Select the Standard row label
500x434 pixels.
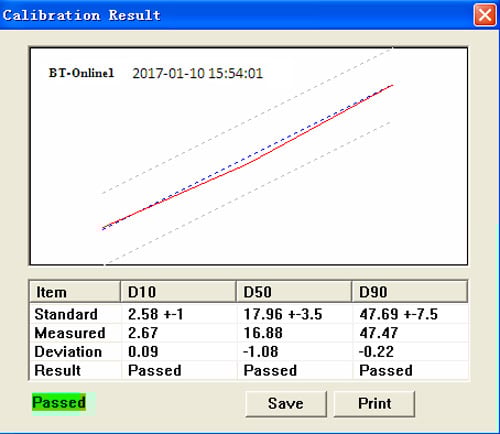(x=66, y=314)
